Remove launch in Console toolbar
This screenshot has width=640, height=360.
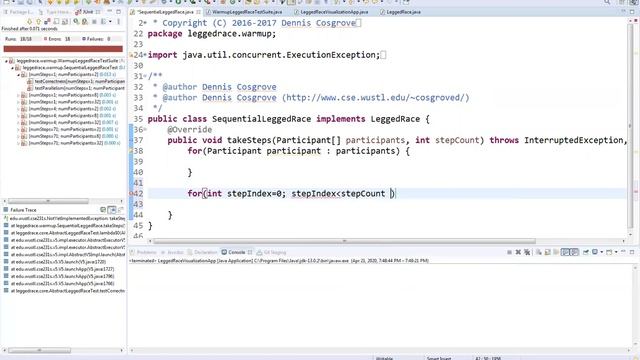coord(518,252)
